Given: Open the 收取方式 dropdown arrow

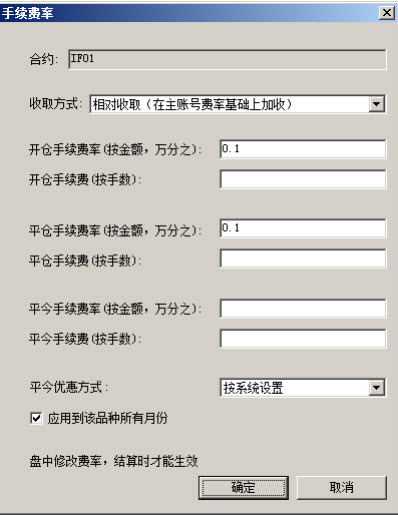Looking at the screenshot, I should click(377, 104).
